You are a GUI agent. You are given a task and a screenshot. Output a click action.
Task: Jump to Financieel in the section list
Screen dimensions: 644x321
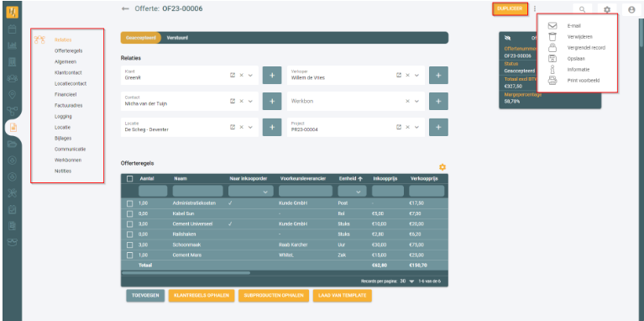pos(65,94)
